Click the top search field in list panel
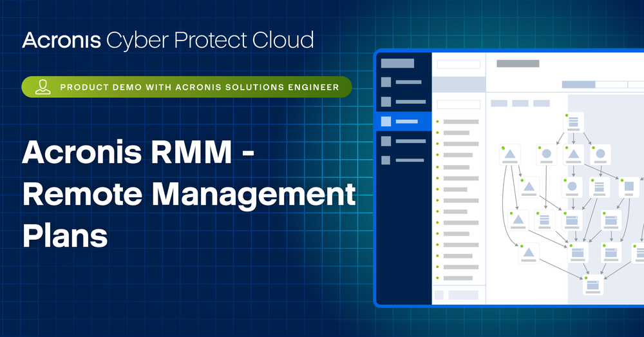Screen dimensions: 644x337 tap(459, 64)
